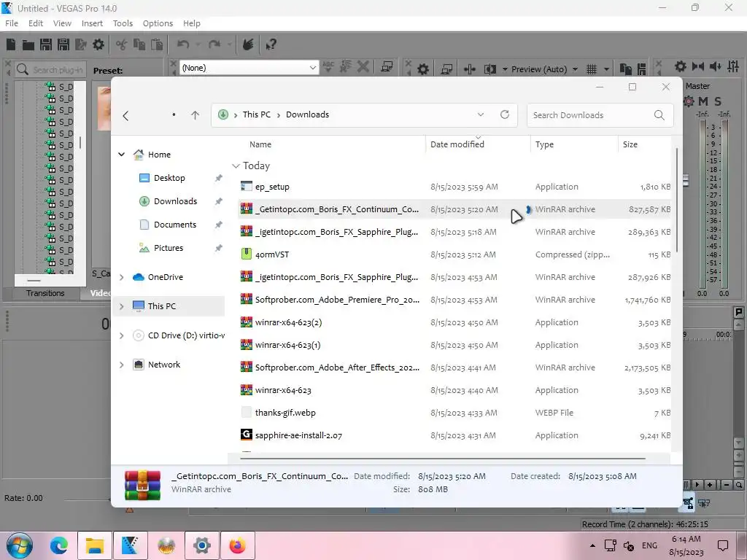
Task: Click the What's This help icon
Action: click(271, 44)
